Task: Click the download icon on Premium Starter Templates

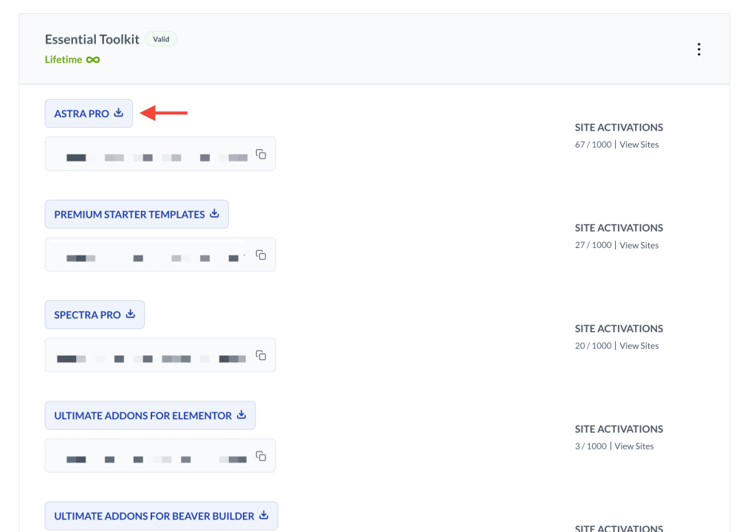Action: (x=214, y=213)
